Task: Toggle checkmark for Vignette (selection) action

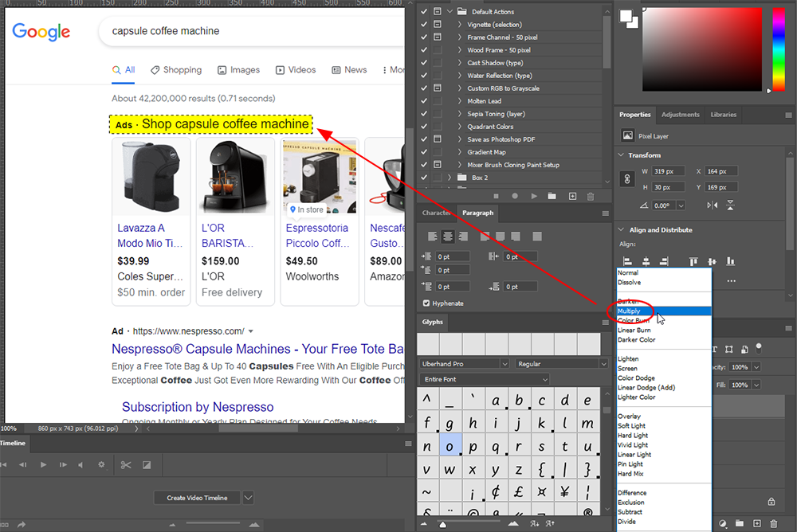Action: tap(424, 25)
